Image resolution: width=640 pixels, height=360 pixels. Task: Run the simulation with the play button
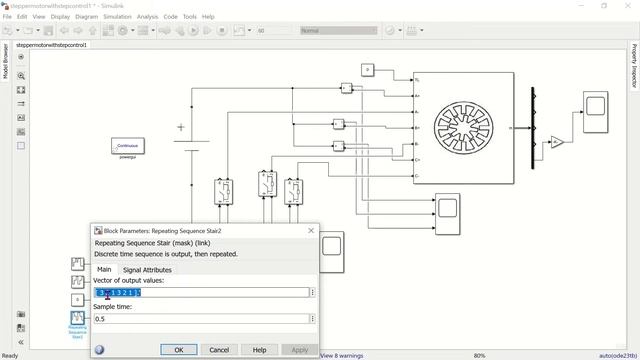(194, 31)
